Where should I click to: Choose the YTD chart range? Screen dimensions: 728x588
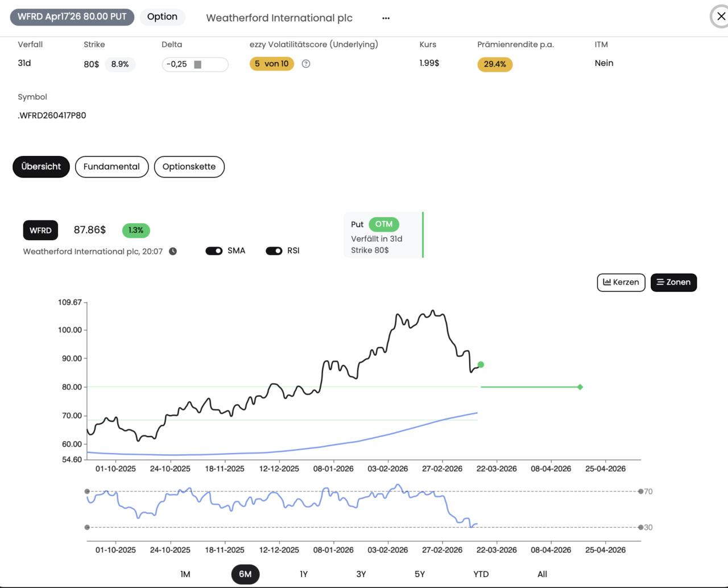point(481,574)
